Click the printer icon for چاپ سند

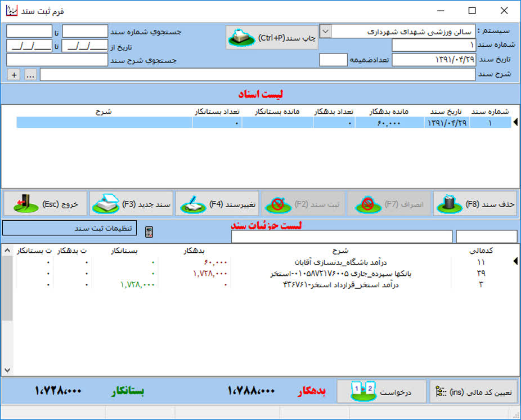tap(241, 38)
